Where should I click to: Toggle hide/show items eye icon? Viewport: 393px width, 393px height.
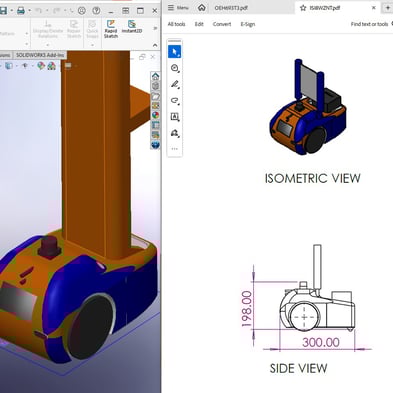[x=24, y=66]
